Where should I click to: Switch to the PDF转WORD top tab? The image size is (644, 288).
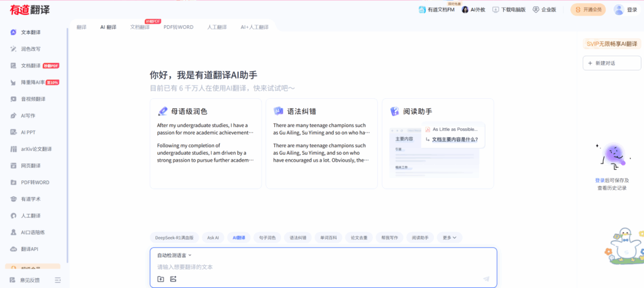pos(178,27)
